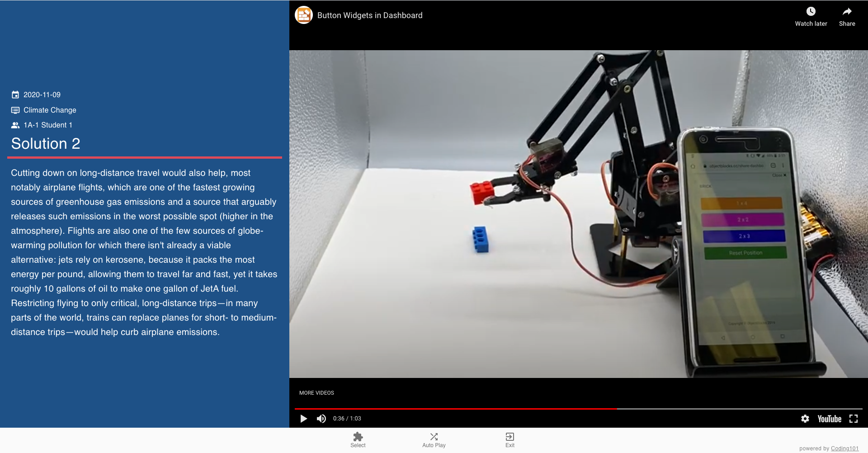Click the Watch later clock icon

point(811,12)
